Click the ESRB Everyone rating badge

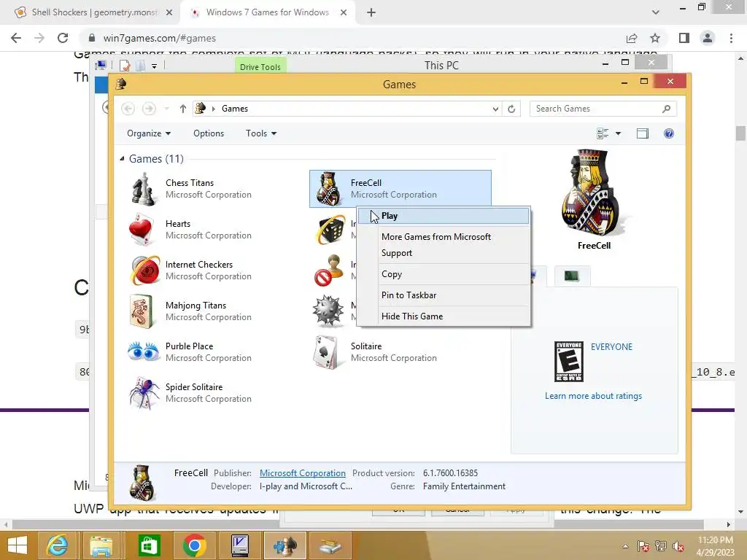569,362
